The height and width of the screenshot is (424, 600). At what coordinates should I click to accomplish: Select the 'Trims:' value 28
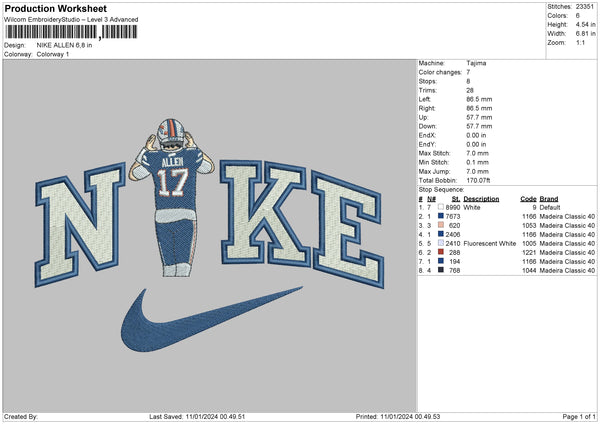click(x=470, y=90)
